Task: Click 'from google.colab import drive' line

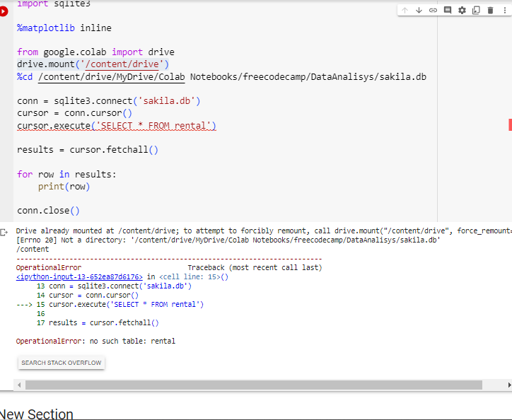Action: tap(95, 52)
